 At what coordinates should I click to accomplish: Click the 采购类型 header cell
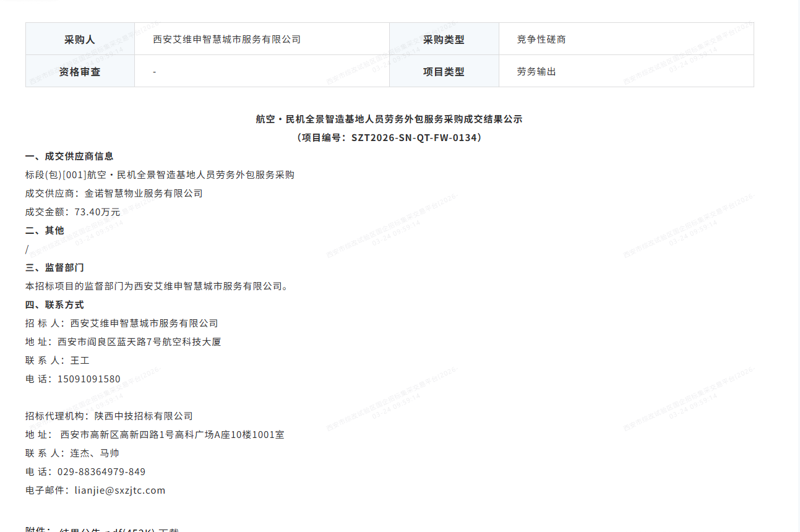[x=444, y=40]
